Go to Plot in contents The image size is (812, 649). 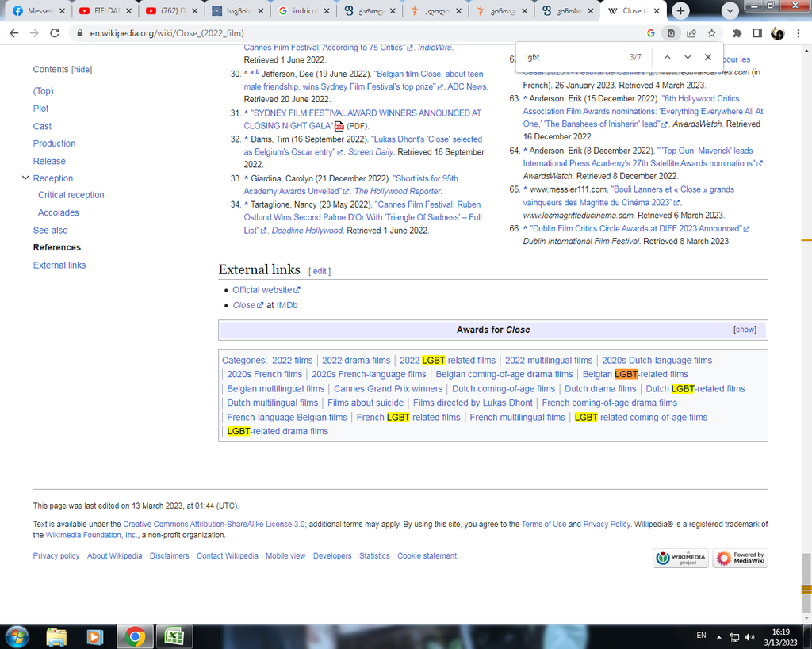pyautogui.click(x=41, y=109)
